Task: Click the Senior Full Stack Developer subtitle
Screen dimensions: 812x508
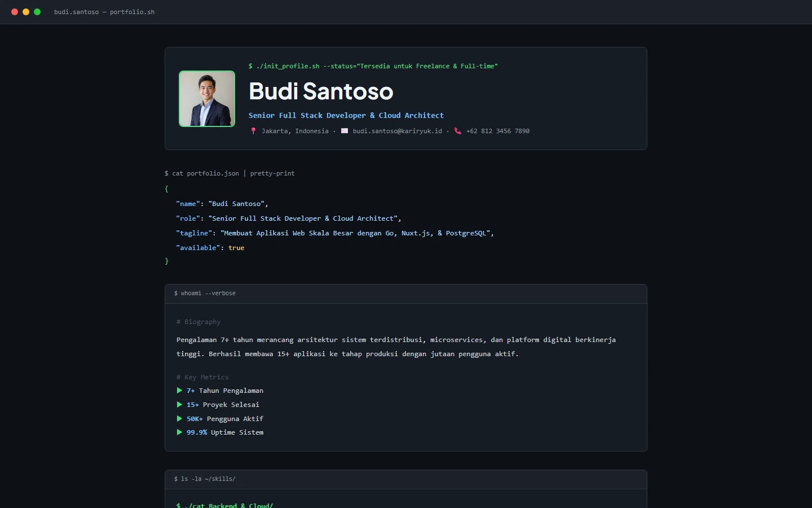Action: (346, 116)
